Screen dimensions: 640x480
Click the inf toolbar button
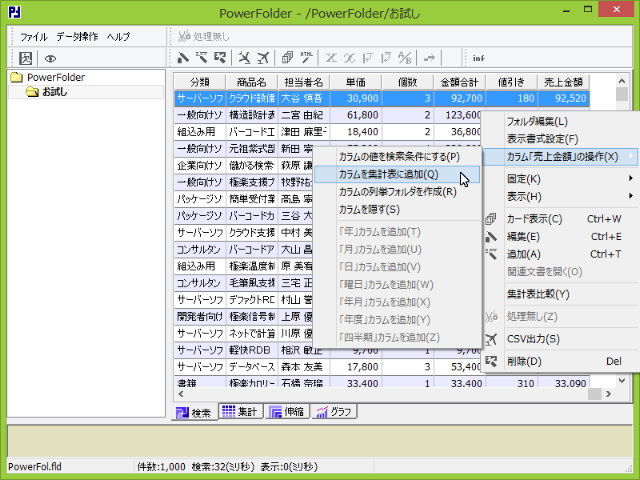click(x=479, y=58)
